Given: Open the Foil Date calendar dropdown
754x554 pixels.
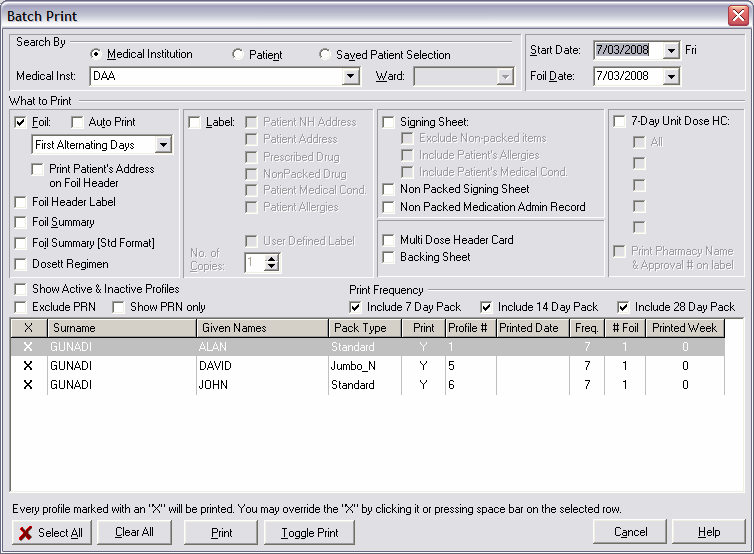Looking at the screenshot, I should click(670, 76).
